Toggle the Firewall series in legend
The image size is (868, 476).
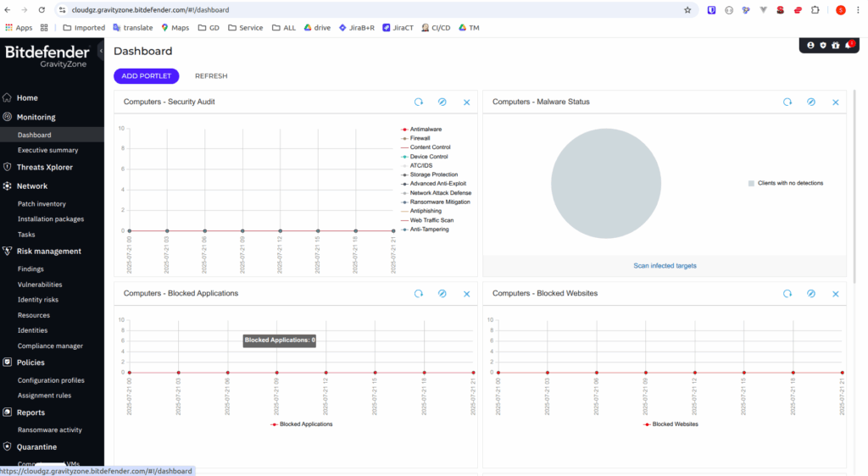click(x=415, y=138)
